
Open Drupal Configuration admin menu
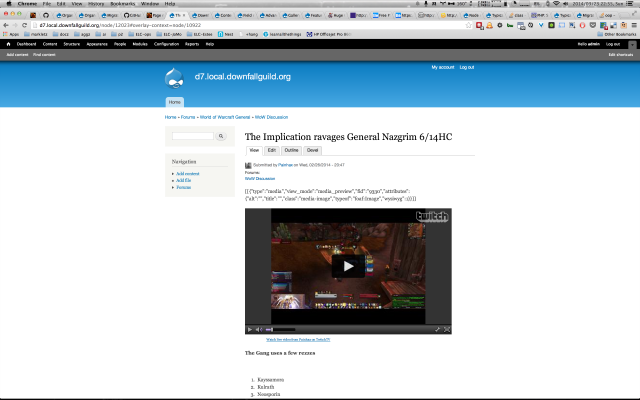(166, 44)
